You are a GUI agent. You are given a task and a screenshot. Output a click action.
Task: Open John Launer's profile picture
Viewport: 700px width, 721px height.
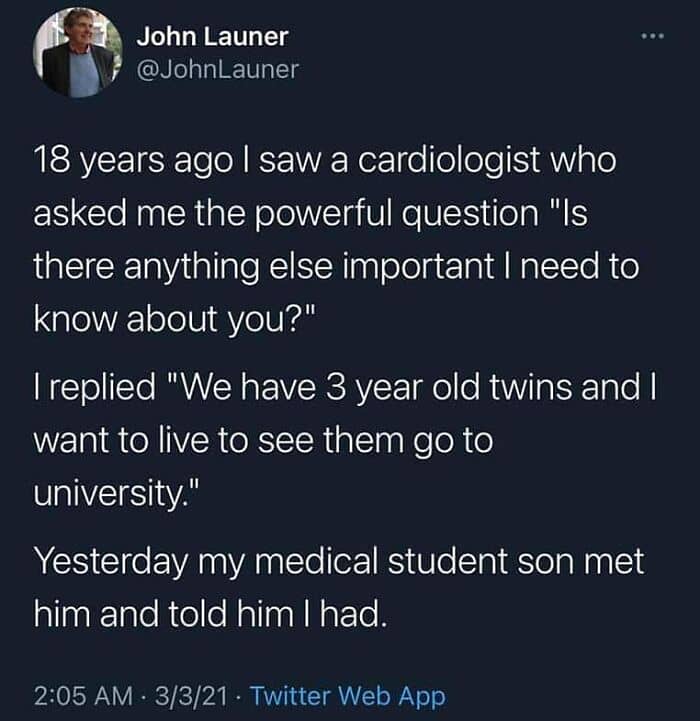click(x=77, y=53)
